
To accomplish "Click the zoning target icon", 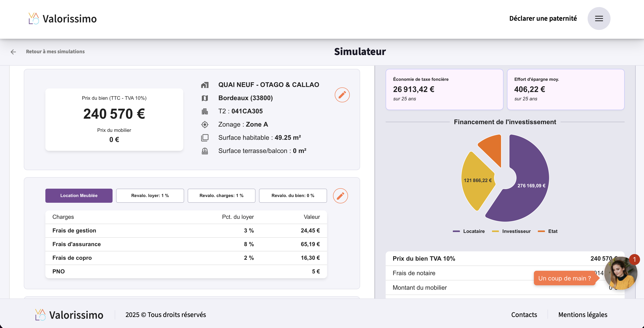I will 205,124.
